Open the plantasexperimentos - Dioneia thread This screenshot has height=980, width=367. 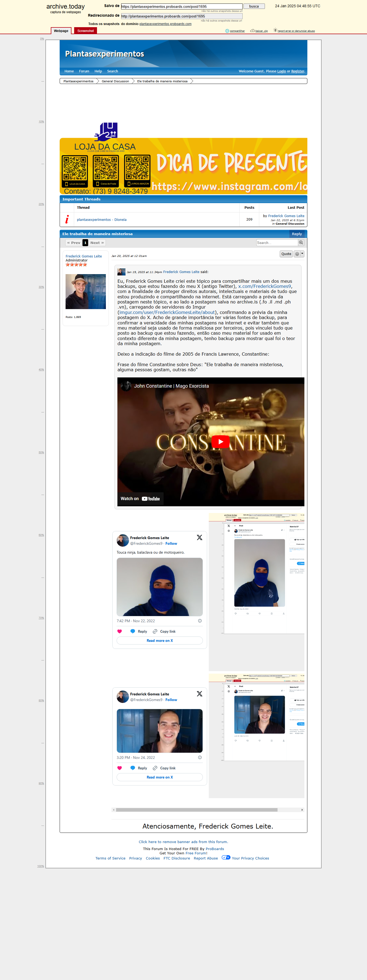(x=102, y=220)
